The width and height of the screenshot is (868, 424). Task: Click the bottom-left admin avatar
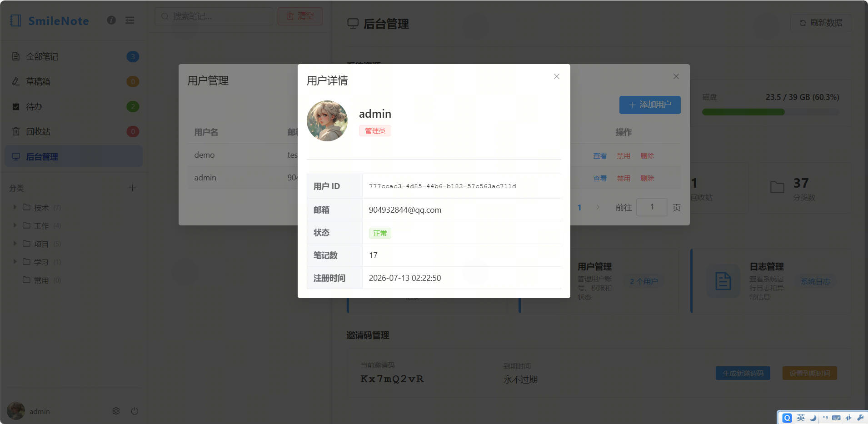click(16, 411)
